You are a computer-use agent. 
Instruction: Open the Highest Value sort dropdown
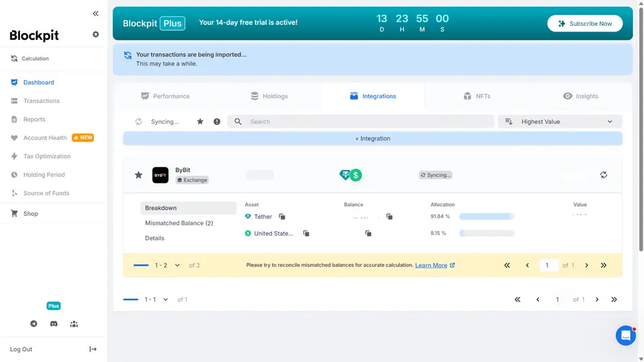[x=560, y=122]
